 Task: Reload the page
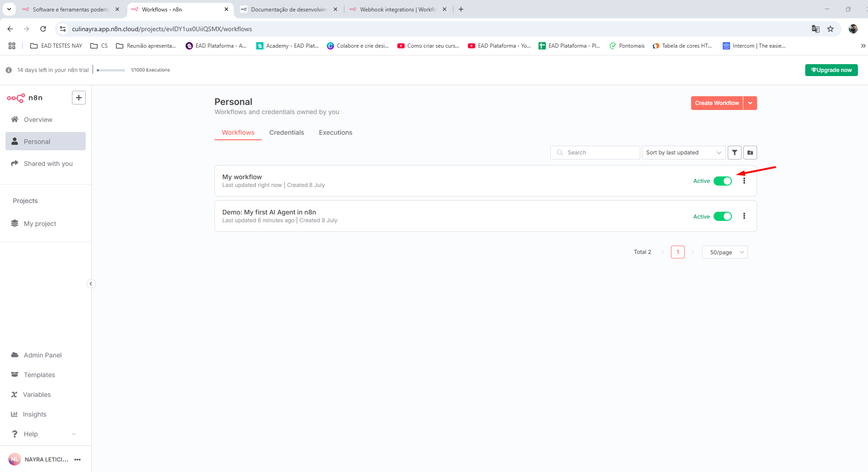(43, 29)
